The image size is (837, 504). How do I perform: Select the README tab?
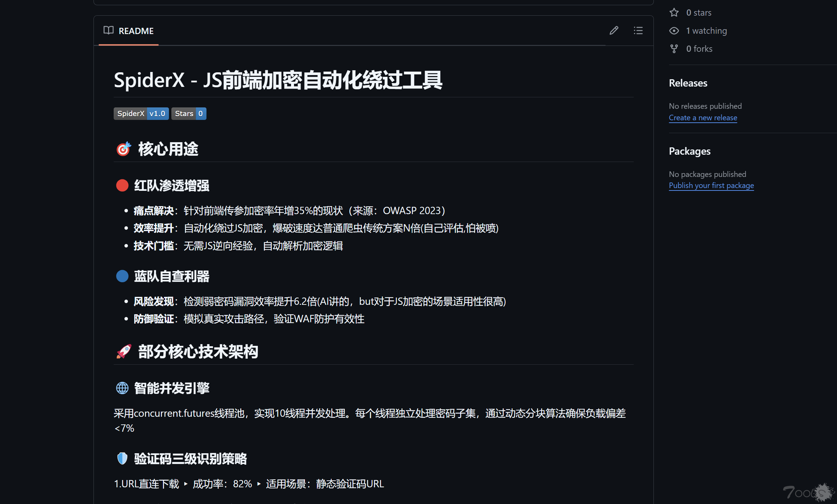(129, 31)
